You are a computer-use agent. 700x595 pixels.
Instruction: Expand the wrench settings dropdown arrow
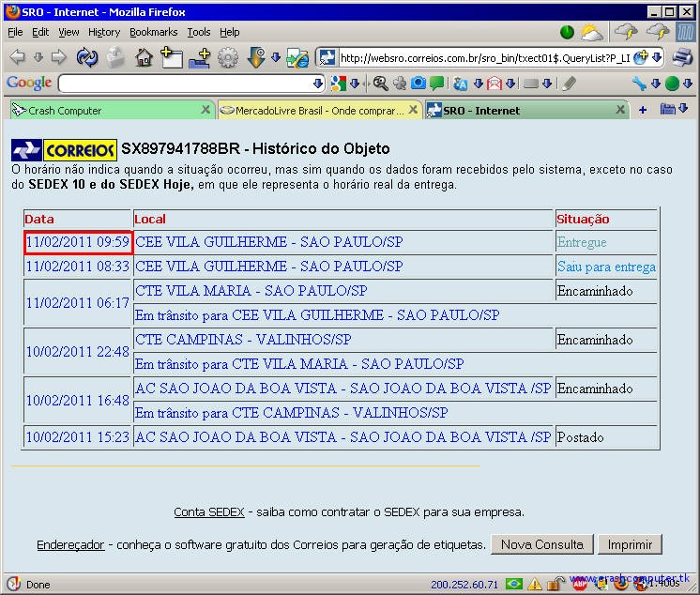point(655,84)
